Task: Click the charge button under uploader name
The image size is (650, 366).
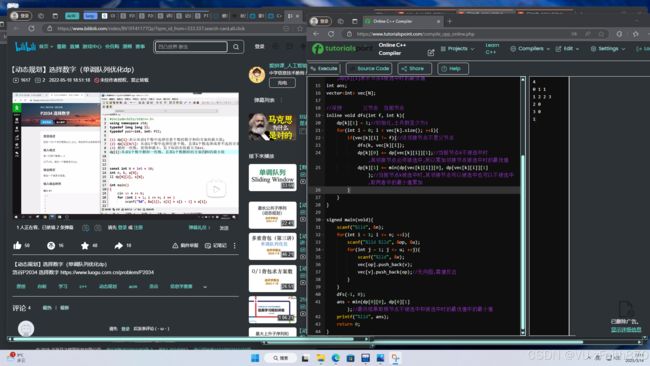Action: coord(282,83)
